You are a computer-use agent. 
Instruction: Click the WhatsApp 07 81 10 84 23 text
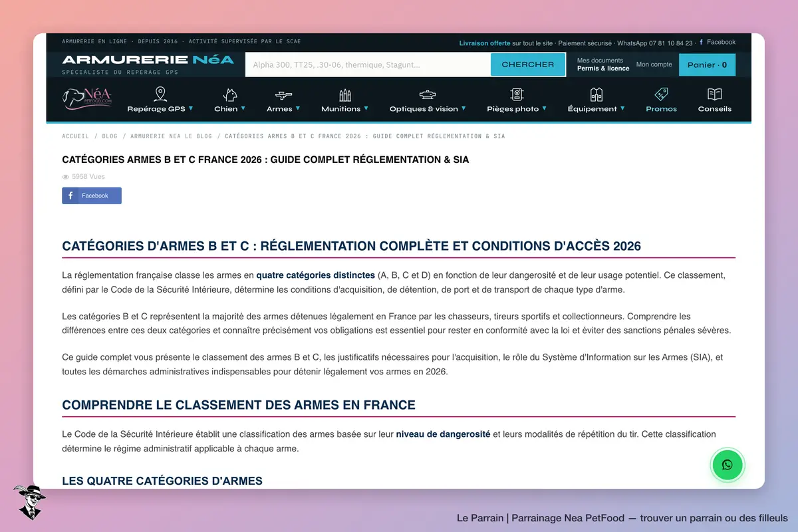point(655,43)
